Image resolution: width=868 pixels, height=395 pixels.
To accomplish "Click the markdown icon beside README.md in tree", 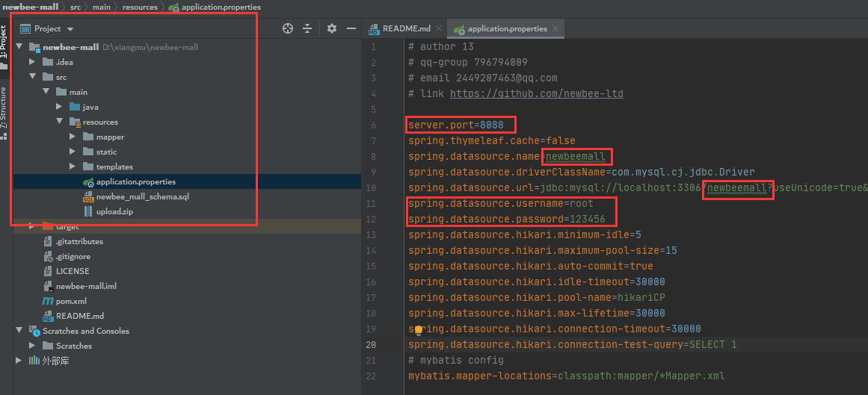I will [x=48, y=316].
